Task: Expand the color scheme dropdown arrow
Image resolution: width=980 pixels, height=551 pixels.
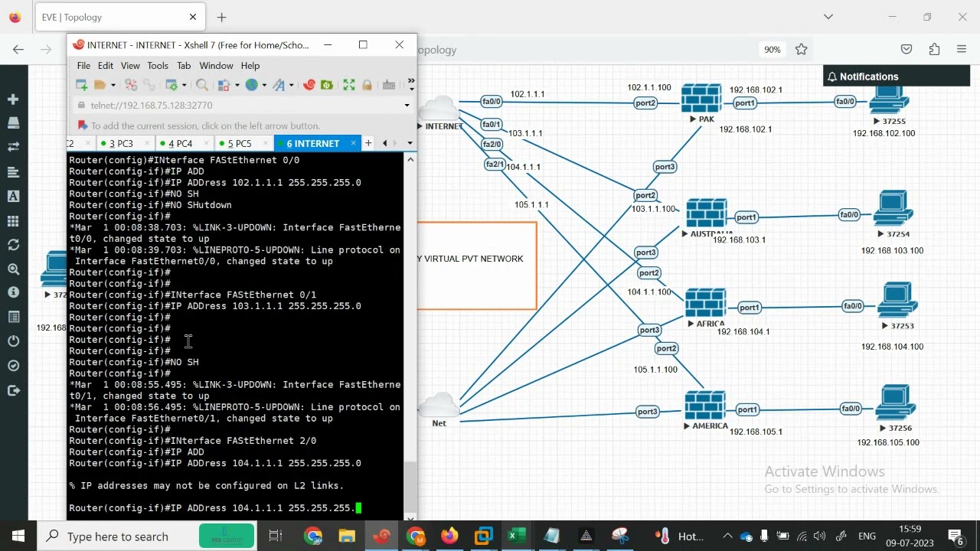Action: pyautogui.click(x=237, y=85)
